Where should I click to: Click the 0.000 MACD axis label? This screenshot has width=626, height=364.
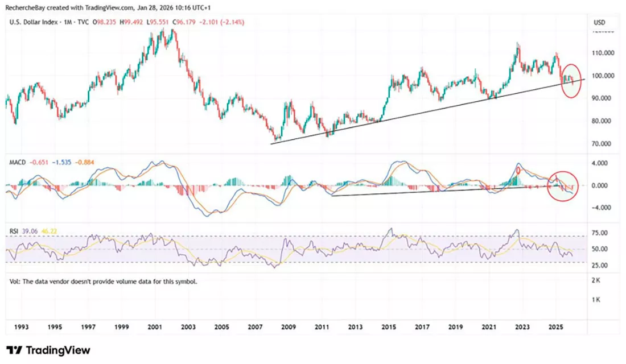click(x=600, y=185)
